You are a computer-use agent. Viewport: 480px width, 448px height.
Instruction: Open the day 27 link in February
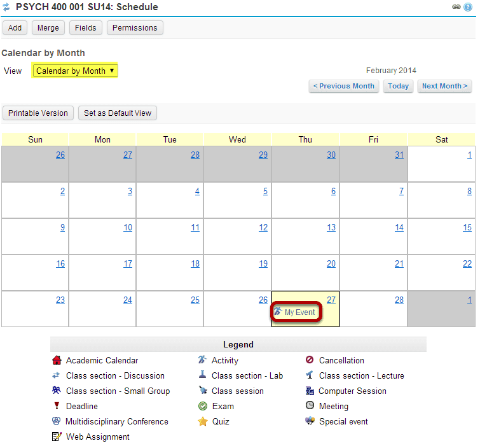point(331,300)
